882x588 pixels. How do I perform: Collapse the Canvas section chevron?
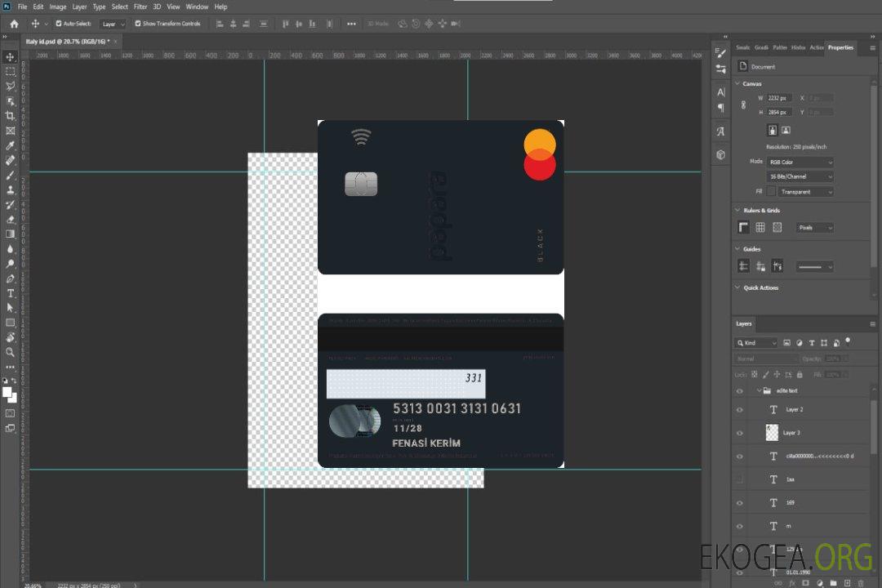737,83
